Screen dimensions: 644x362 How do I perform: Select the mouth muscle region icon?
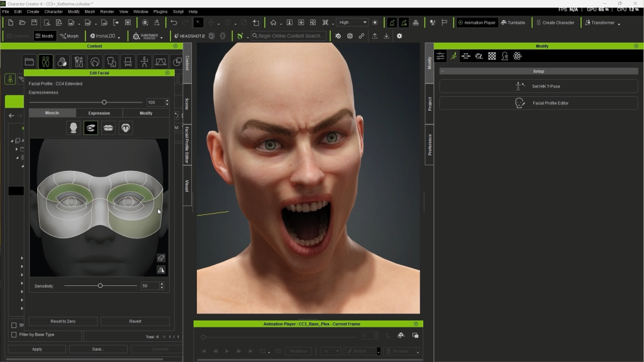pos(108,128)
